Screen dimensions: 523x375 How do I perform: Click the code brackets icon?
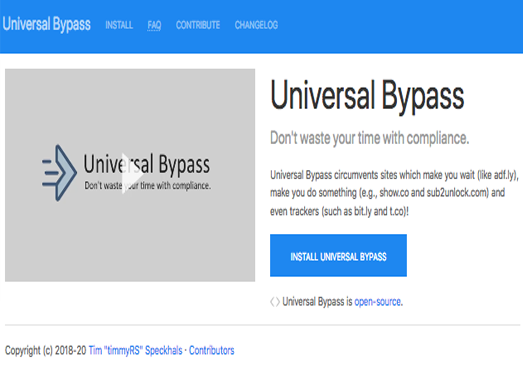click(275, 302)
